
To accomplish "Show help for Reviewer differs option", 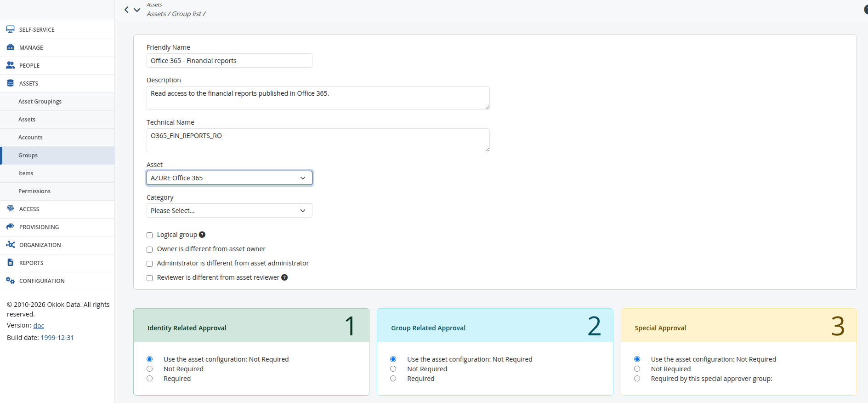I will (x=284, y=277).
